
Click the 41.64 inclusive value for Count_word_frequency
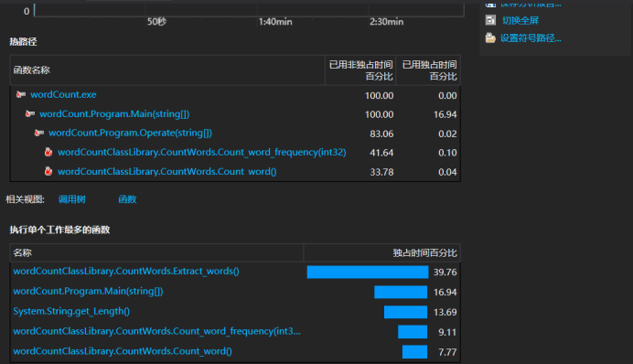pos(381,153)
